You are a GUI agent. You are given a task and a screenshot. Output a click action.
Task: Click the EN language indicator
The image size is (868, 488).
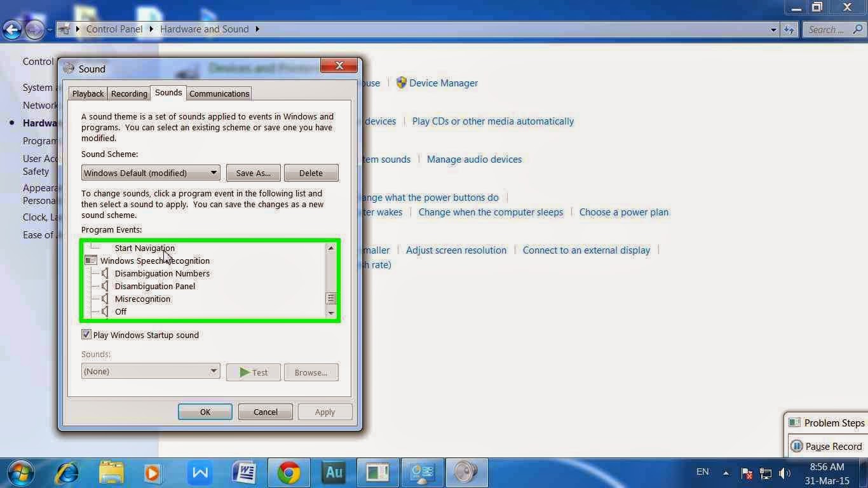(x=702, y=471)
